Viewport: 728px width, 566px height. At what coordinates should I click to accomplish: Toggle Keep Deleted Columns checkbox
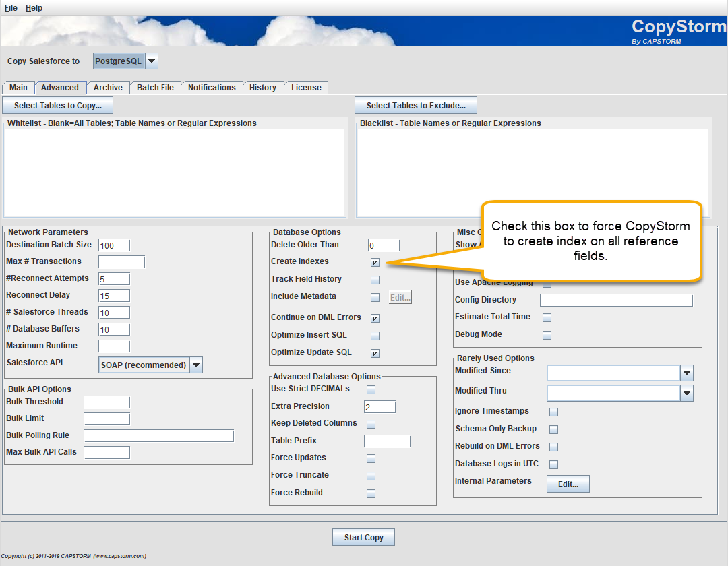[371, 424]
